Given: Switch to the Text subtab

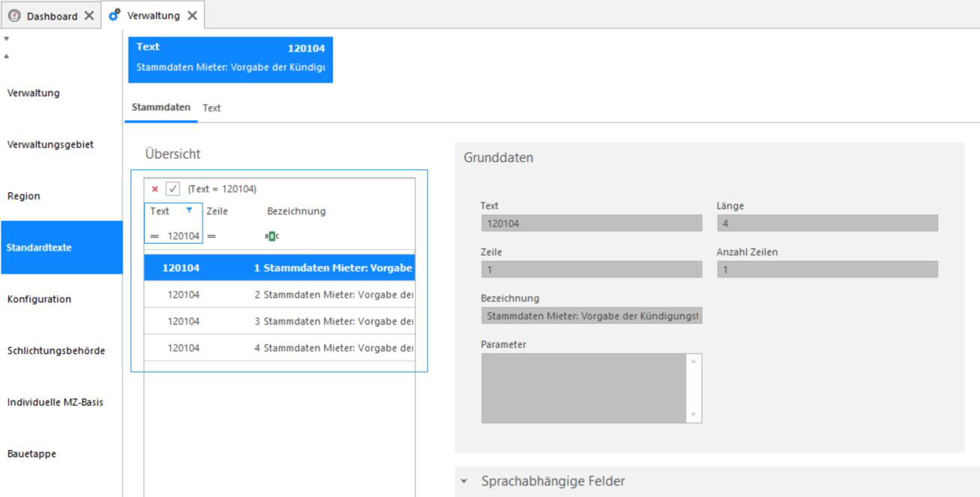Looking at the screenshot, I should point(211,108).
